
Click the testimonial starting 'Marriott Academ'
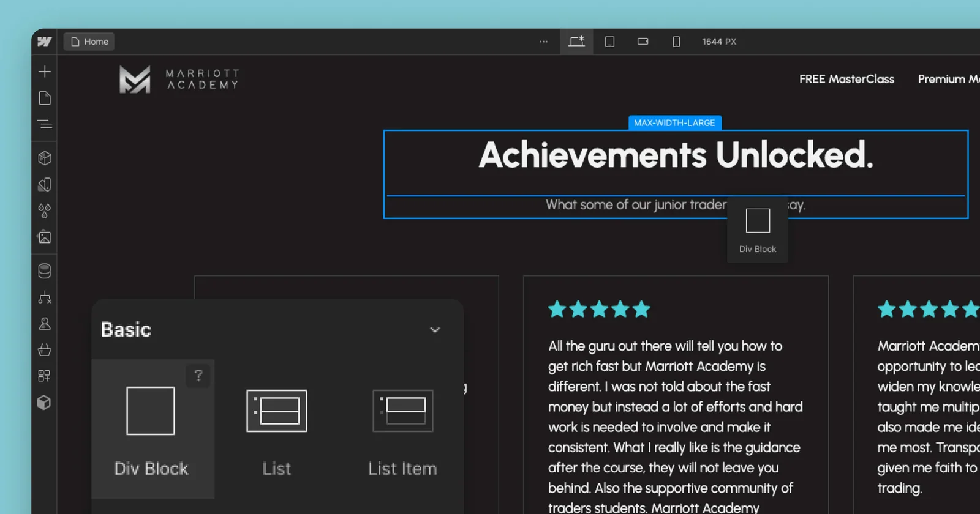929,417
